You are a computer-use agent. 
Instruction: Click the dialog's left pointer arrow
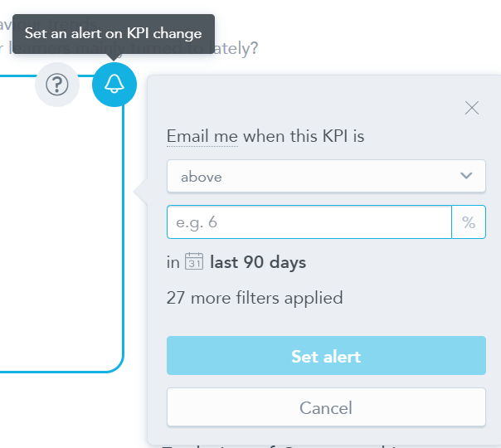(x=140, y=192)
